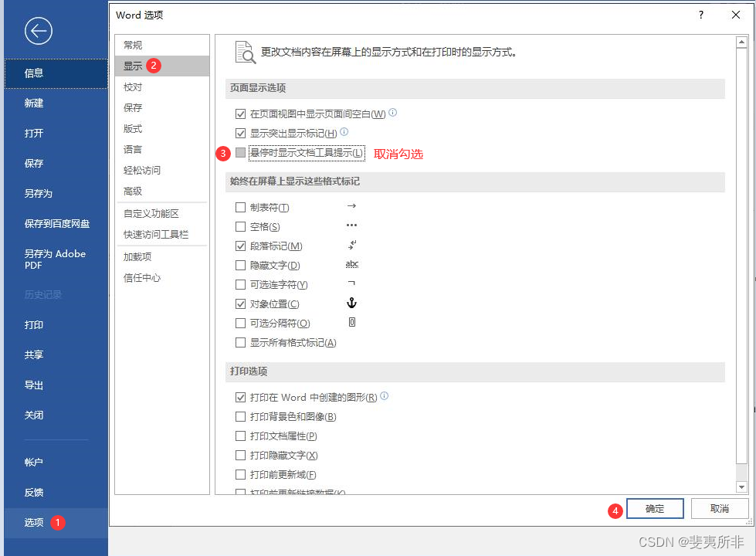Click the options pane vertical scrollbar thumb
Image resolution: width=756 pixels, height=556 pixels.
(x=741, y=256)
